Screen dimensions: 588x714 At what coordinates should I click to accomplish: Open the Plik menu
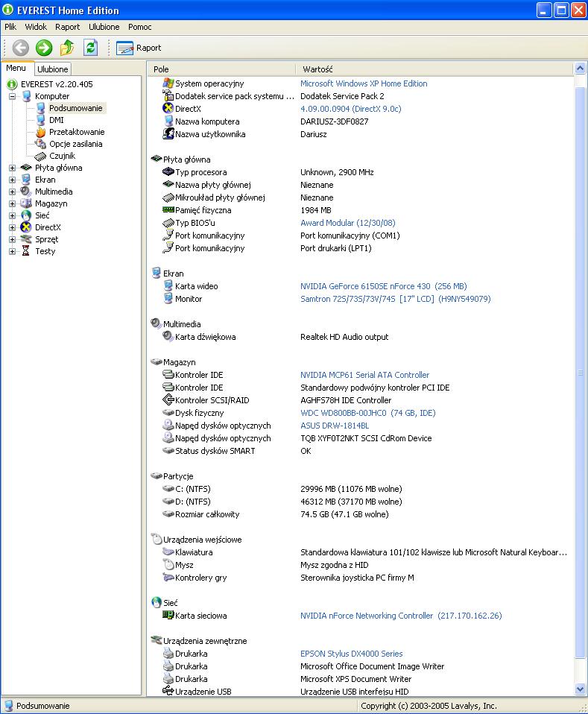[10, 27]
